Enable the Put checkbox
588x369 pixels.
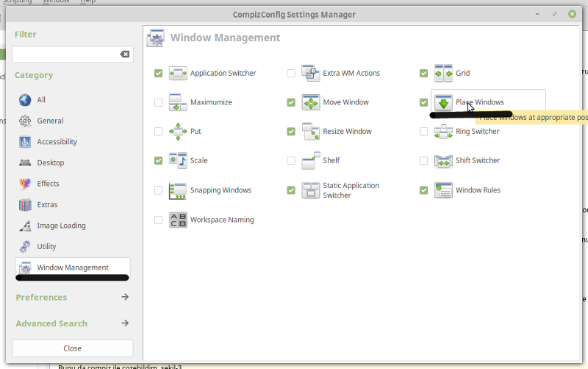[158, 132]
